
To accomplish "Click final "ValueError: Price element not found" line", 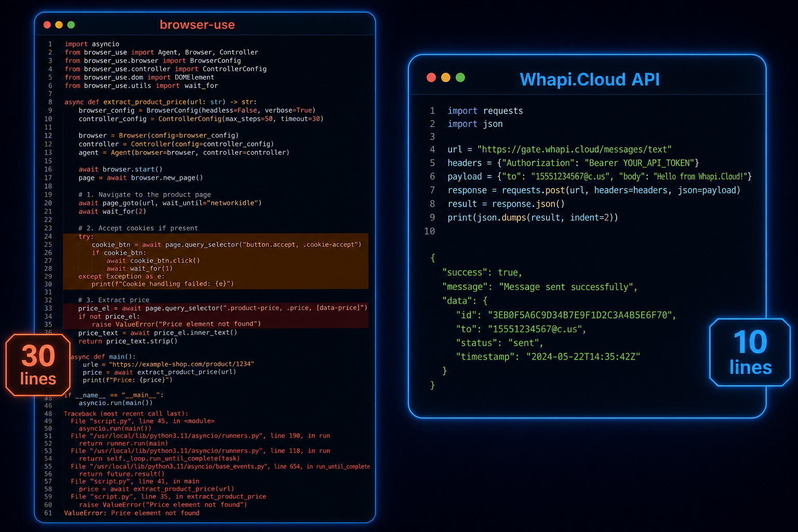I will click(x=132, y=513).
